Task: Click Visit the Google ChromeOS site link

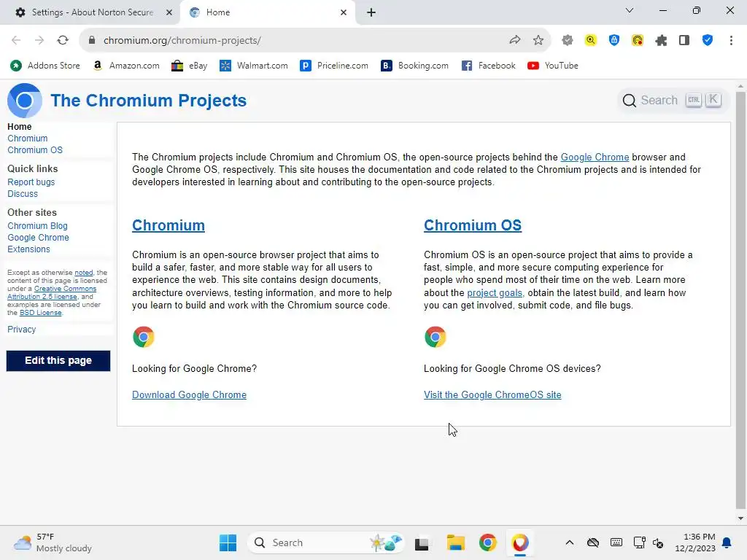Action: tap(492, 394)
